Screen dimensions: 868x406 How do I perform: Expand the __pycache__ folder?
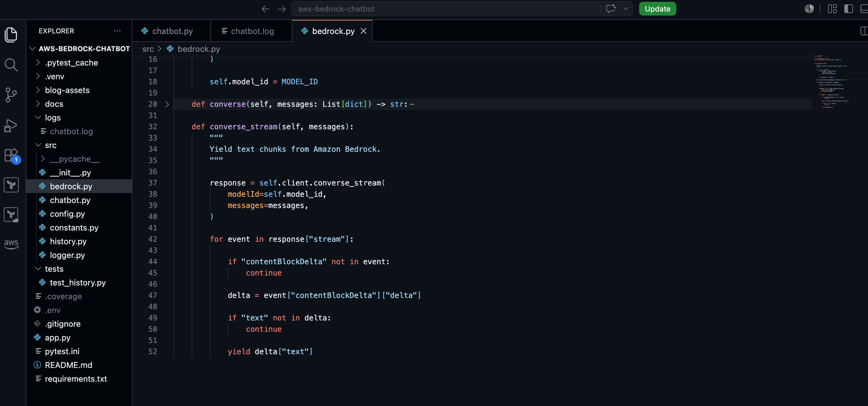(x=43, y=159)
